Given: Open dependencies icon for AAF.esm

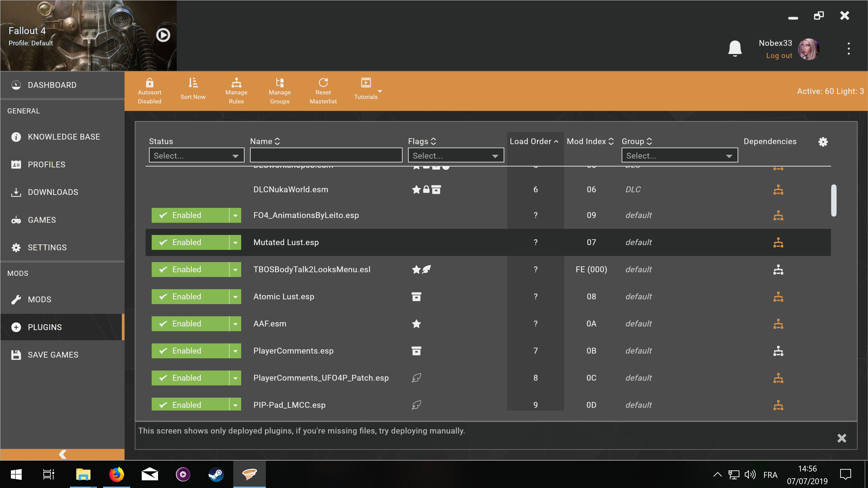Looking at the screenshot, I should [x=778, y=324].
